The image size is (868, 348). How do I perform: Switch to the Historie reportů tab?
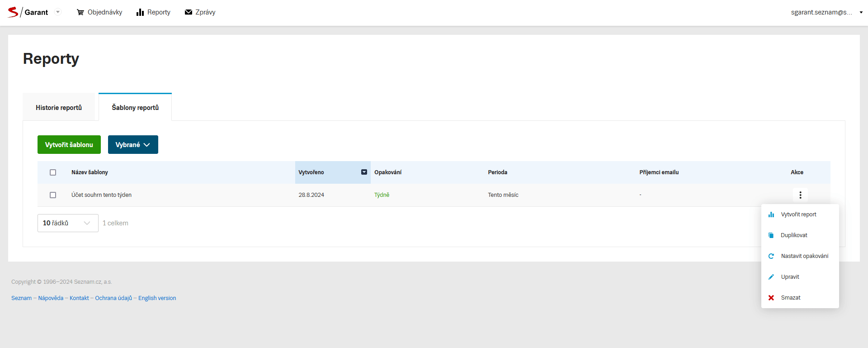tap(59, 108)
